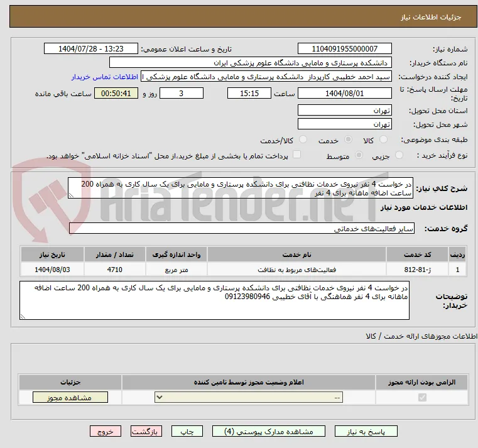
Task: Click the جزئیات اطلاعات نیاز page title
Action: (x=431, y=17)
